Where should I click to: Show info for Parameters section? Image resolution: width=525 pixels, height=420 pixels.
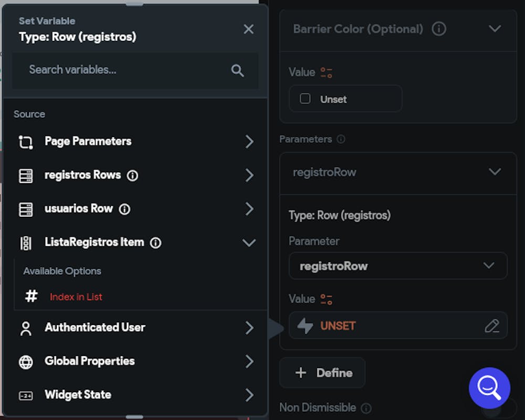pos(341,139)
